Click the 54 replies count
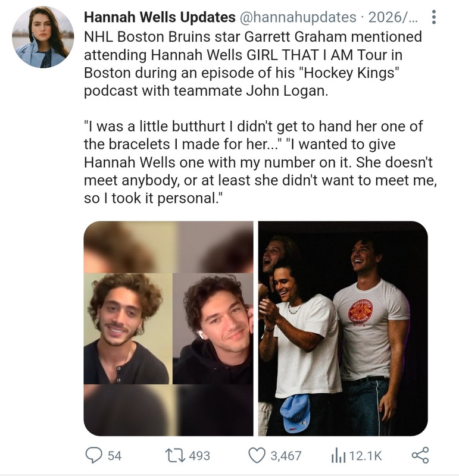The width and height of the screenshot is (459, 476). pos(114,456)
